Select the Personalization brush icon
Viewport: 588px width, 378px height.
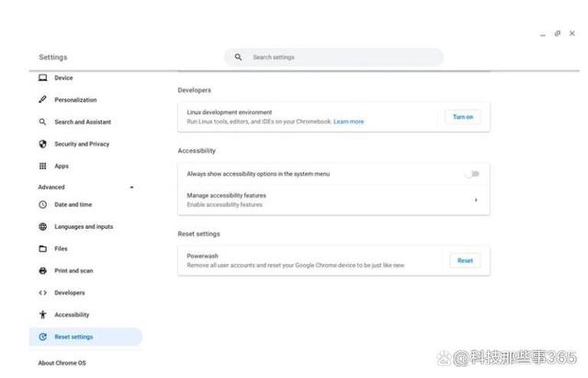[43, 99]
